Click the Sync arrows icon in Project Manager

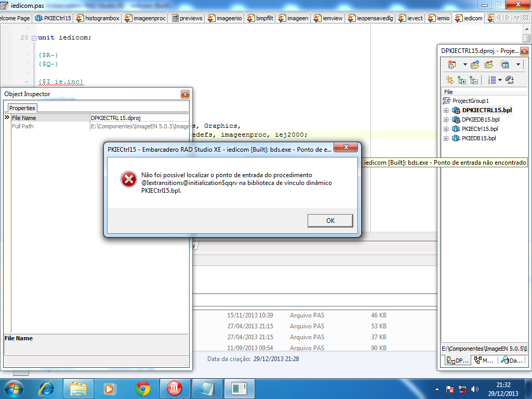click(449, 80)
